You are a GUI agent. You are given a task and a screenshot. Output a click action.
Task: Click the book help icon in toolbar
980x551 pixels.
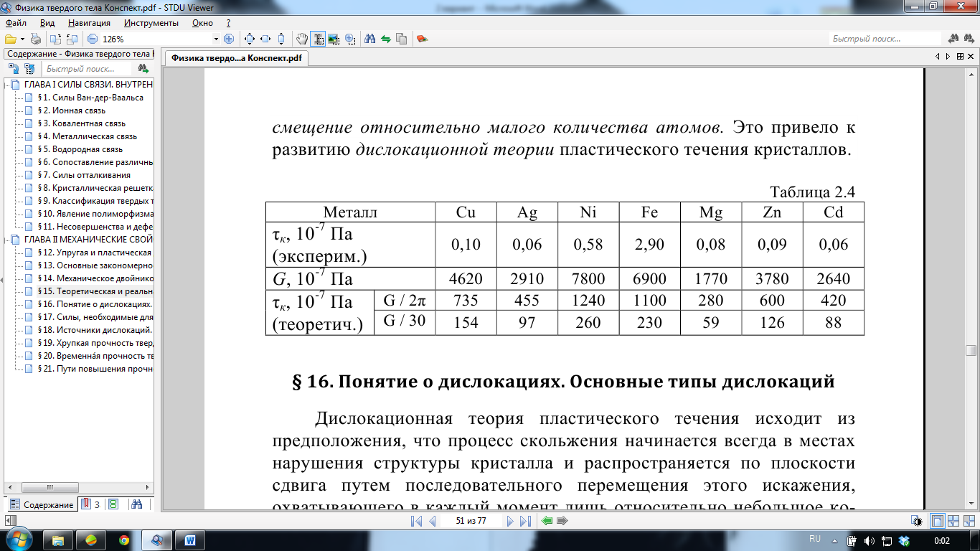coord(422,39)
